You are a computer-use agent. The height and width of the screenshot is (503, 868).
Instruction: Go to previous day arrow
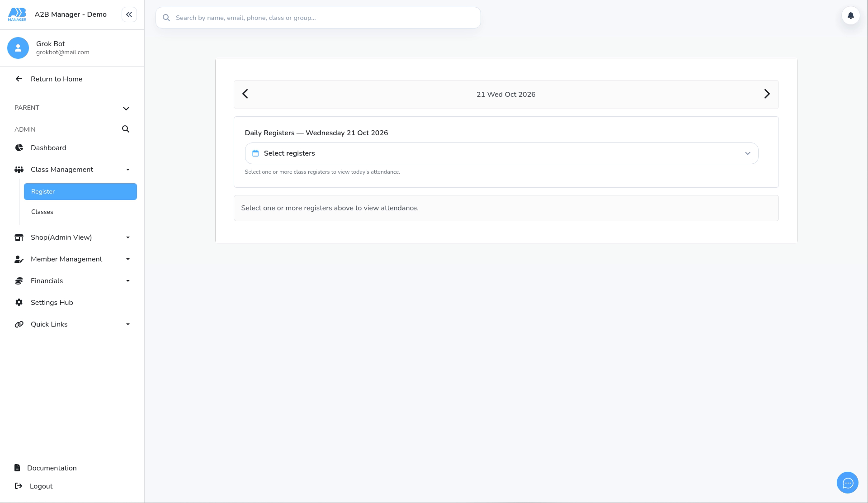point(245,94)
